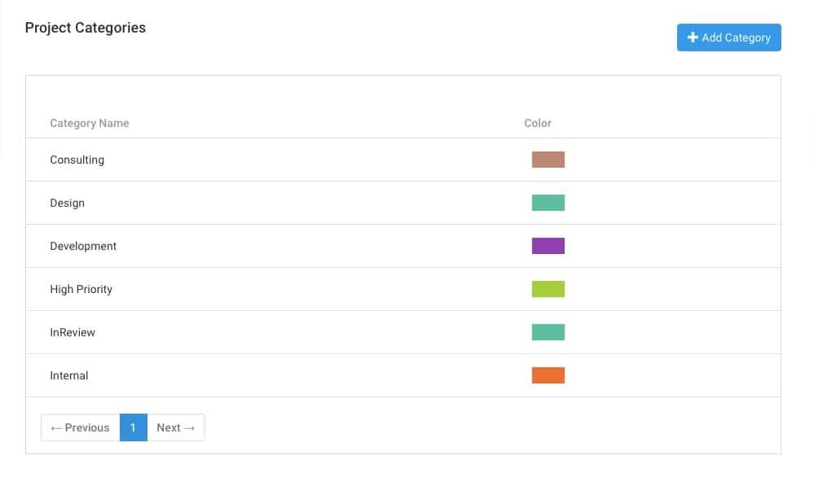814x504 pixels.
Task: Open the Add Category dialog
Action: pyautogui.click(x=728, y=37)
